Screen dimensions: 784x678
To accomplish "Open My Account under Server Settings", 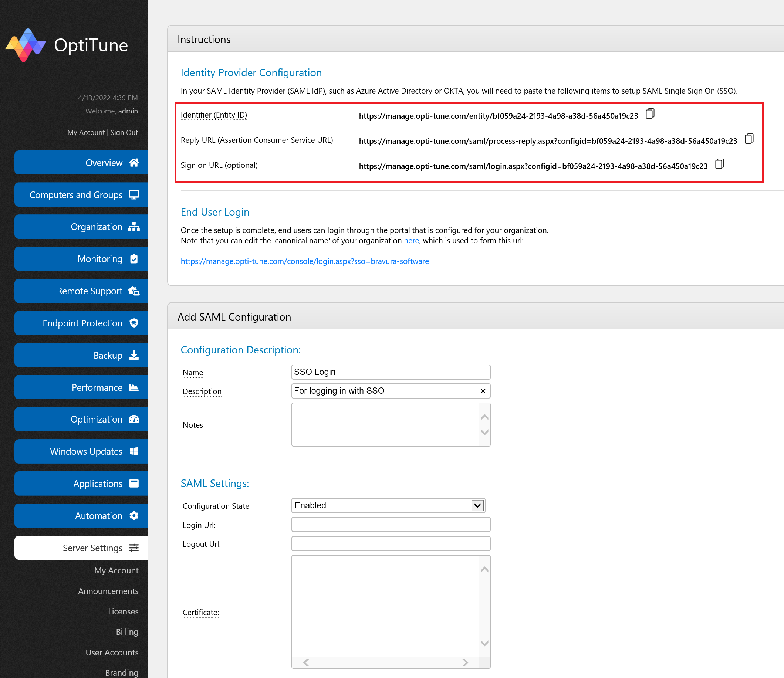I will (116, 570).
